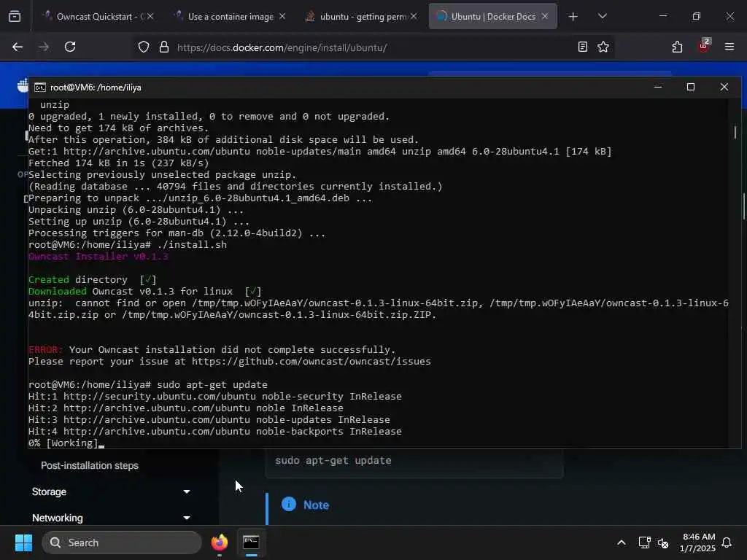Switch to ubuntu - getting perm tab

click(x=361, y=16)
